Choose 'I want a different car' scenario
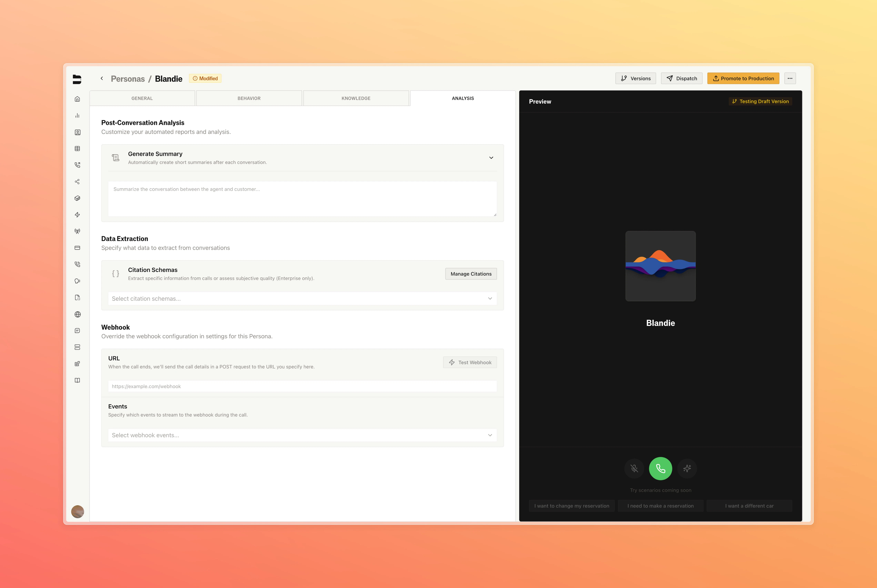The width and height of the screenshot is (877, 588). point(749,506)
